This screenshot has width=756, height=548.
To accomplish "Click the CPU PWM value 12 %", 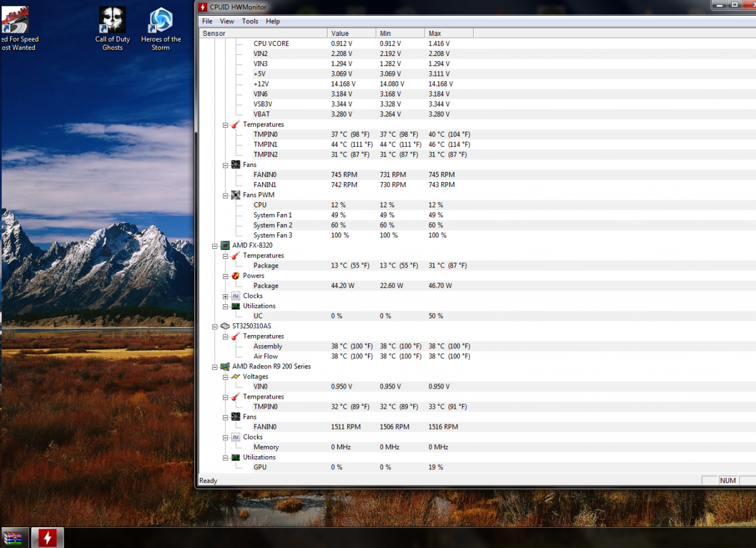I will 338,205.
